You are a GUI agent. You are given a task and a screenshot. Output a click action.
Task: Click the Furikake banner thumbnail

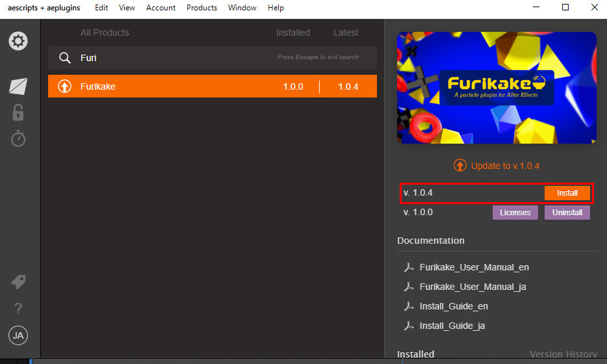click(497, 88)
